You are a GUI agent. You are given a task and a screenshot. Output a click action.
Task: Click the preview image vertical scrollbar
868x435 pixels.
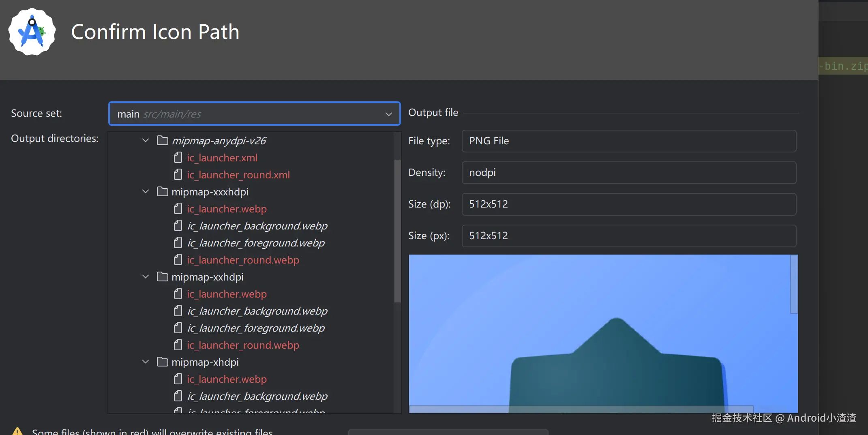click(794, 284)
